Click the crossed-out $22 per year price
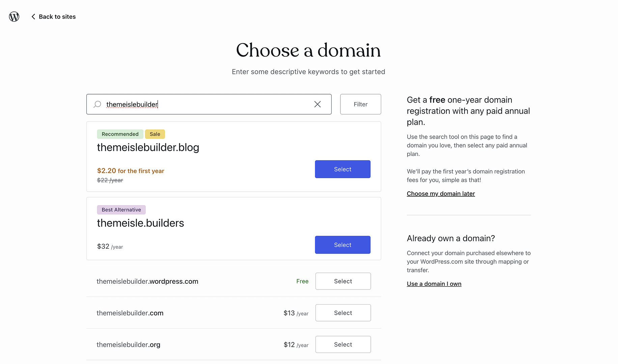The width and height of the screenshot is (618, 364). 110,180
